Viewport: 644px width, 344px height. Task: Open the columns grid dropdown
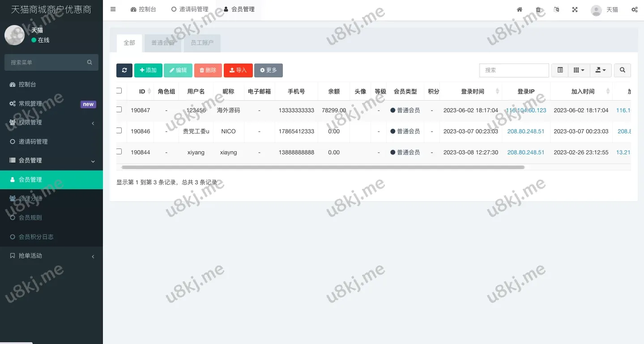tap(579, 70)
